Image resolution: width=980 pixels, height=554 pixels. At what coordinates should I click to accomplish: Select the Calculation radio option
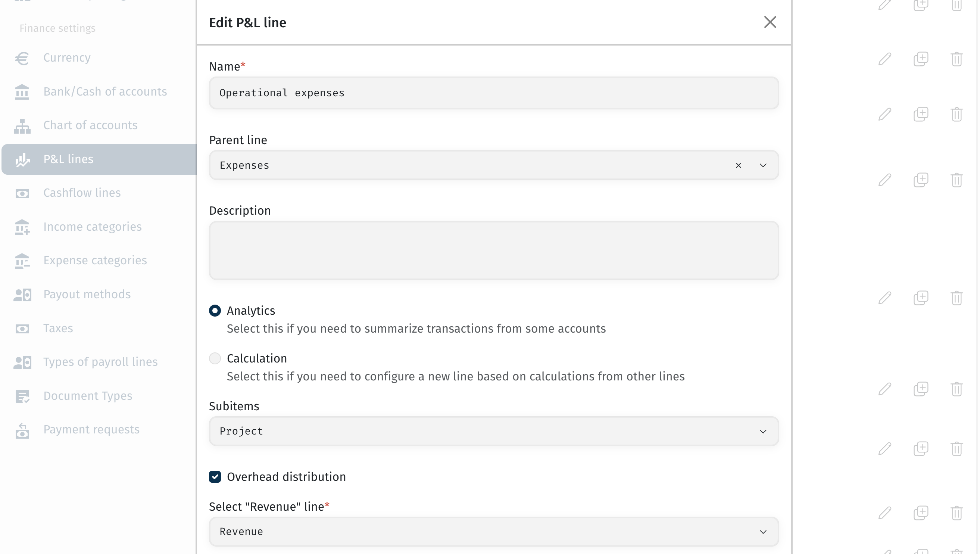click(215, 358)
